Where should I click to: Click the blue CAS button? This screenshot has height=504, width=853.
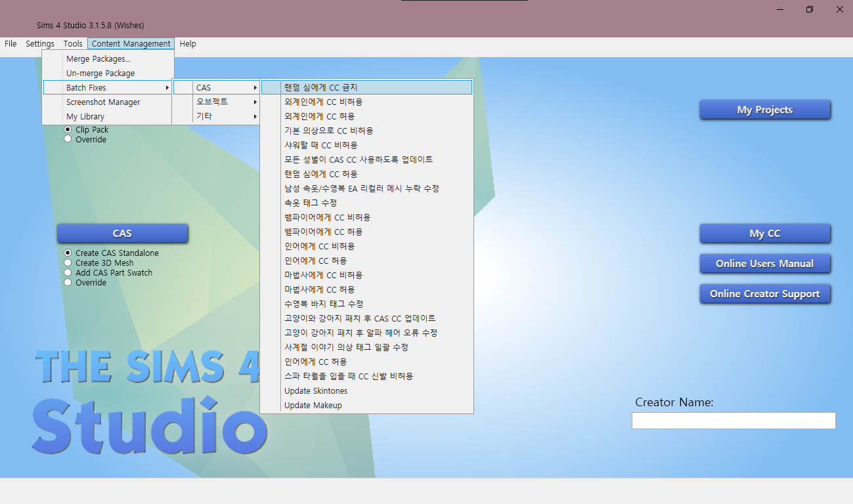(122, 233)
